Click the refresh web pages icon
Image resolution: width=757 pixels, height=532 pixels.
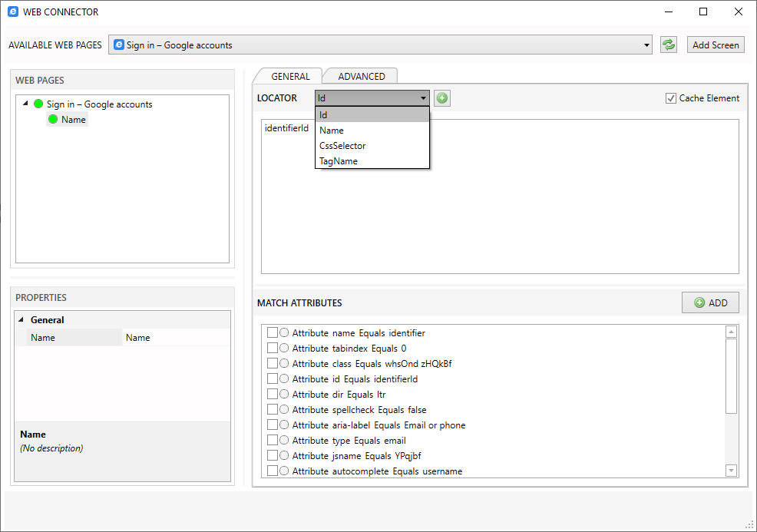click(668, 44)
